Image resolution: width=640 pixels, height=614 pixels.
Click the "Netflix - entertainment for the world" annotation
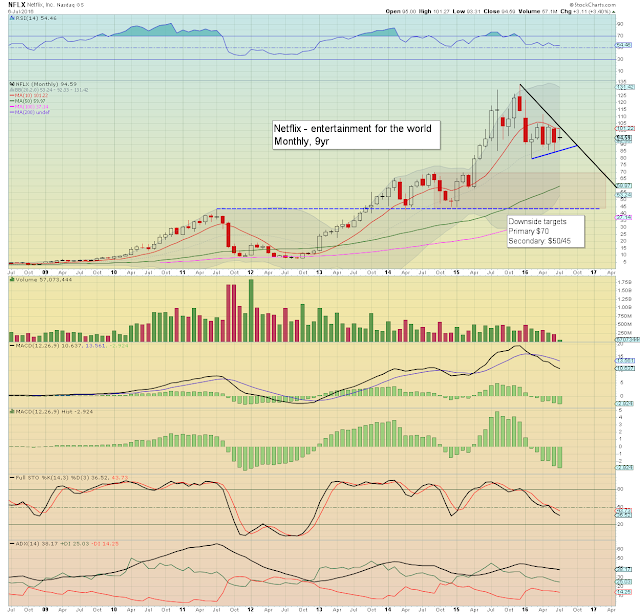352,129
